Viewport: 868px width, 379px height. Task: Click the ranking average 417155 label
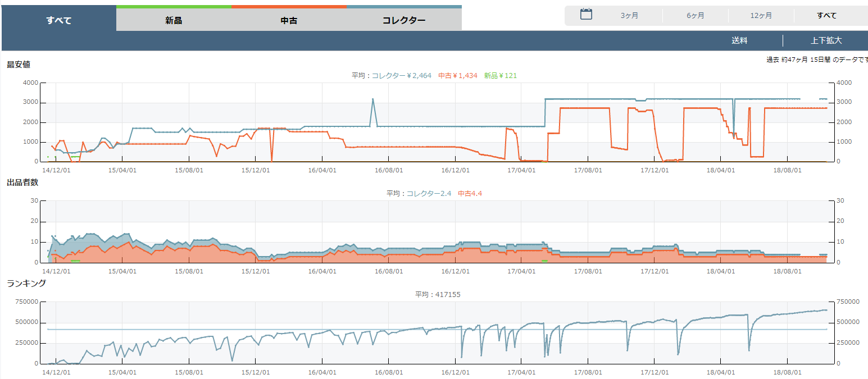coord(438,294)
